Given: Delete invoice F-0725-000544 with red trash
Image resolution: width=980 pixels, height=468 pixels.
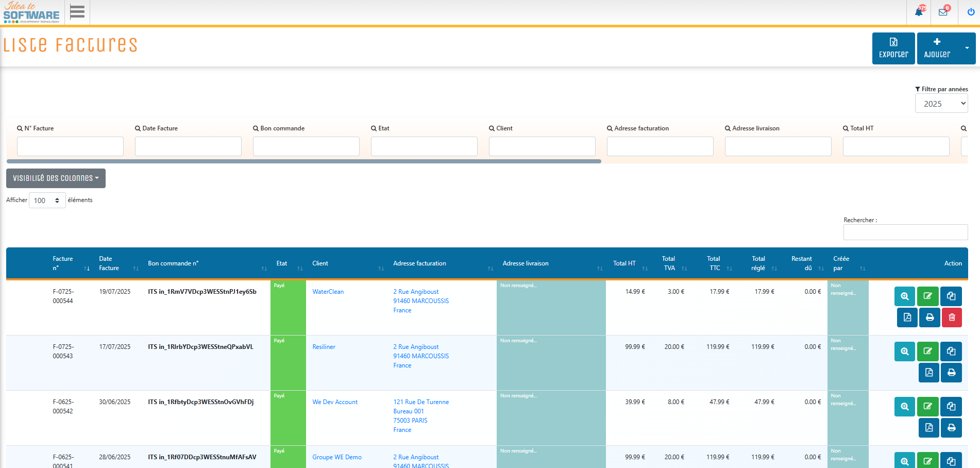Looking at the screenshot, I should pyautogui.click(x=952, y=317).
